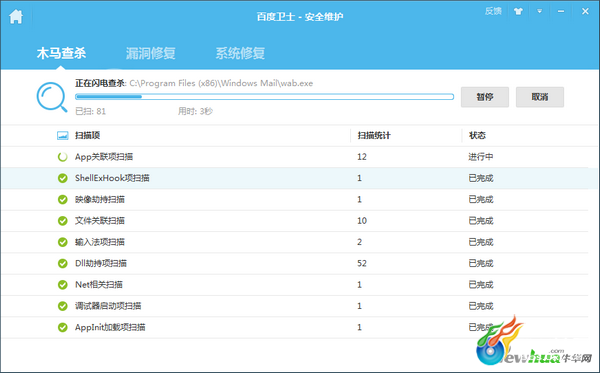
Task: Click the green check beside 输入法项扫描
Action: (62, 242)
